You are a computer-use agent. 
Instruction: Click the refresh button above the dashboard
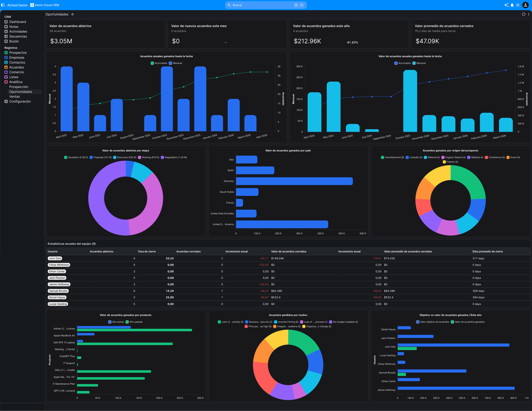(x=523, y=14)
